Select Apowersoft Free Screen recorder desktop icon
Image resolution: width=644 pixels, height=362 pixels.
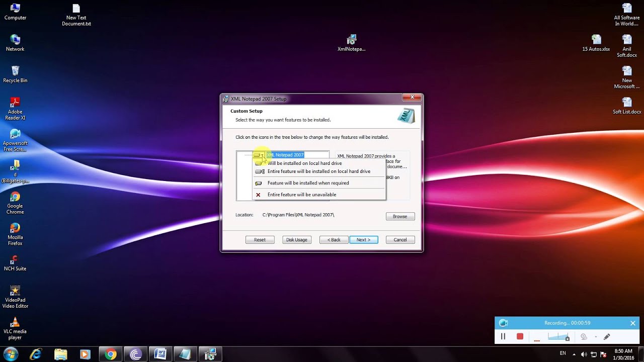point(15,140)
